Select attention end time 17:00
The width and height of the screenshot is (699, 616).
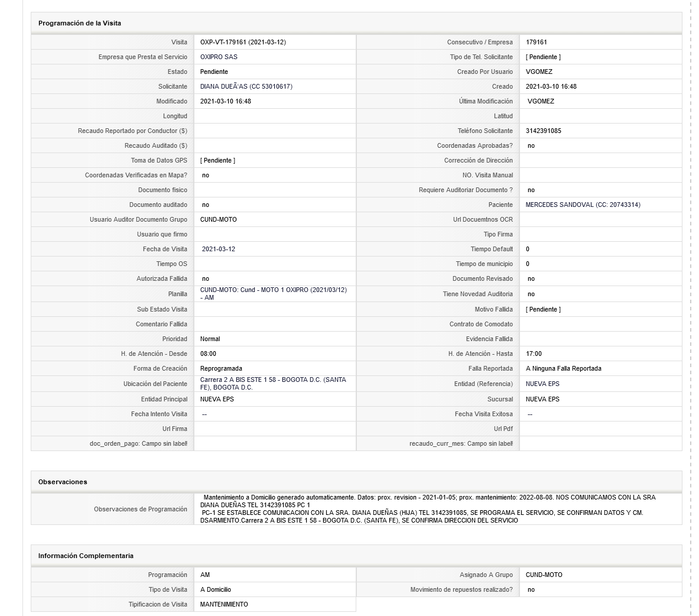coord(534,354)
